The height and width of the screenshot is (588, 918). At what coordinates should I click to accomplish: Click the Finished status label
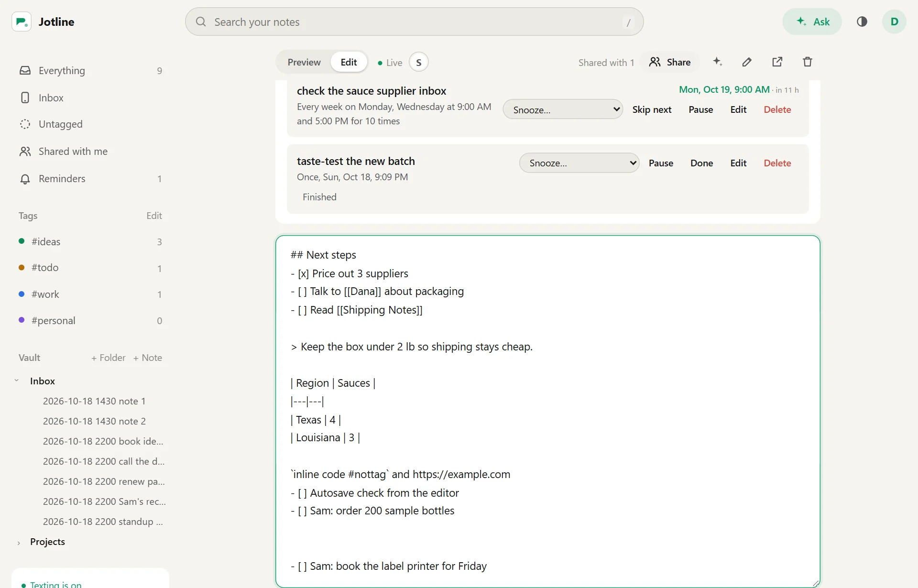click(x=319, y=197)
